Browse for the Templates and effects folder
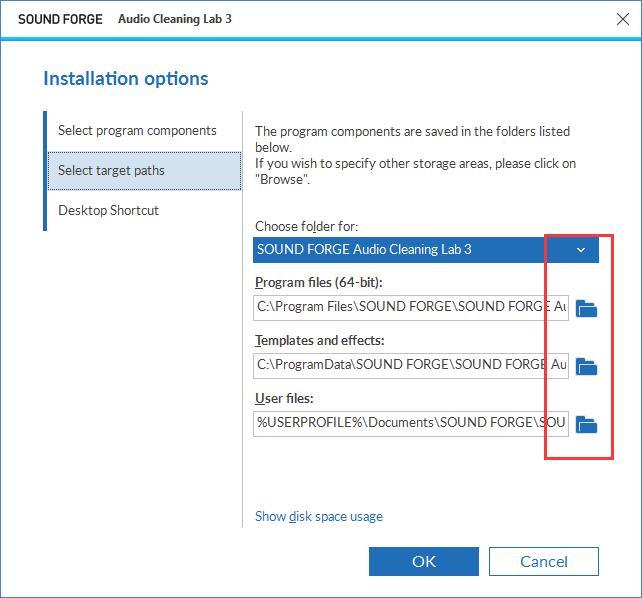 (x=586, y=366)
